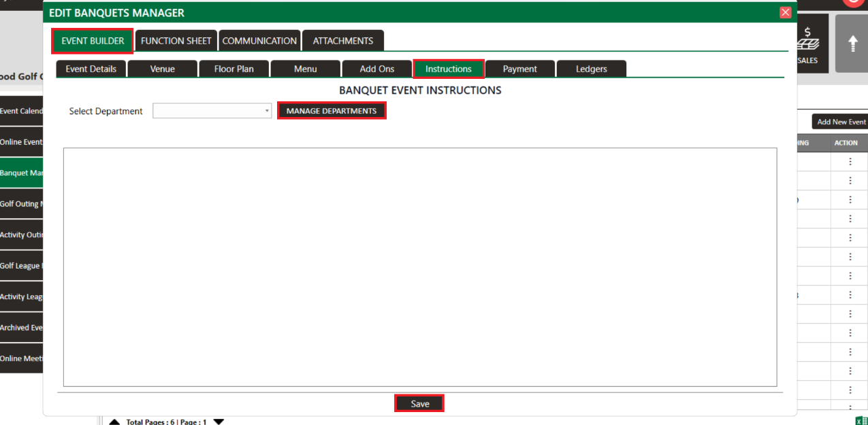Select the Venue sub-tab

162,69
